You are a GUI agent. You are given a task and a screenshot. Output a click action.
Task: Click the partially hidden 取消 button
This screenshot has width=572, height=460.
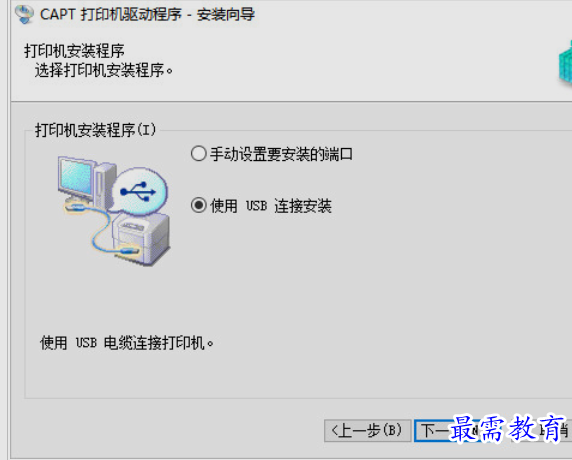562,431
